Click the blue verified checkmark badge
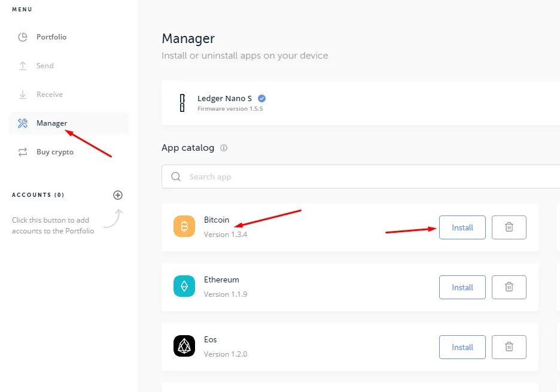Viewport: 560px width, 392px height. (x=262, y=98)
